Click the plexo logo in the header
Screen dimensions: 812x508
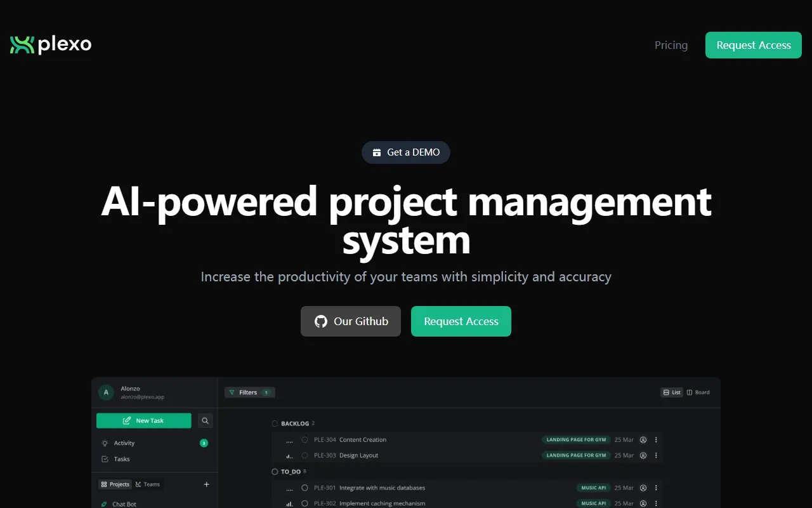pyautogui.click(x=51, y=44)
